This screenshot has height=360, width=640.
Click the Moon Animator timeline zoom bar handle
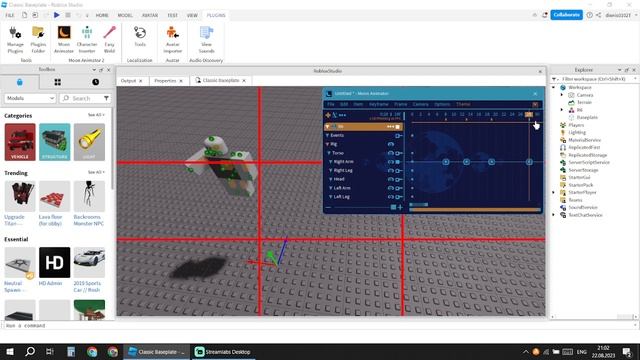(419, 204)
